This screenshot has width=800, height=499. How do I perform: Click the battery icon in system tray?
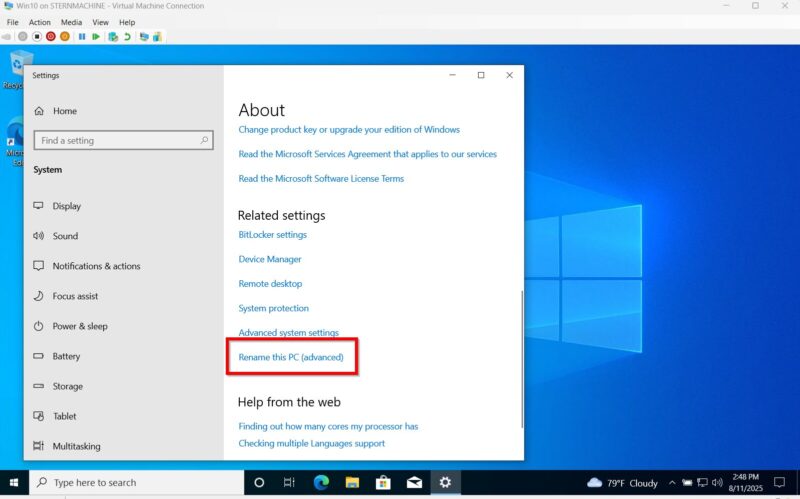(687, 483)
